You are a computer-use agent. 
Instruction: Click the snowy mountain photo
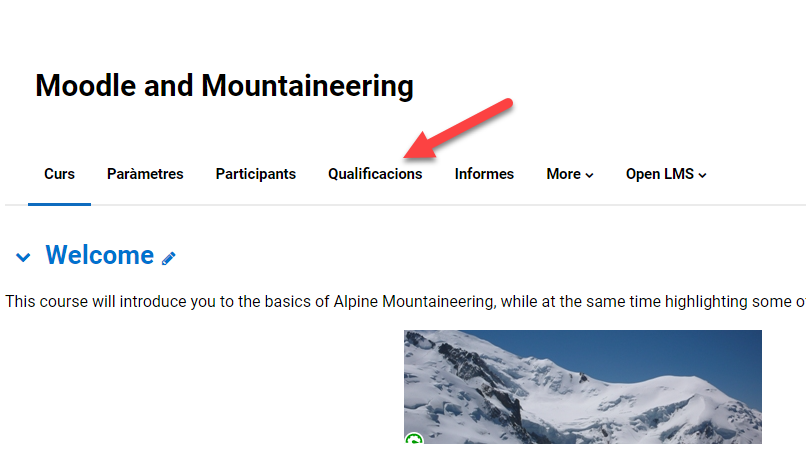pyautogui.click(x=582, y=386)
